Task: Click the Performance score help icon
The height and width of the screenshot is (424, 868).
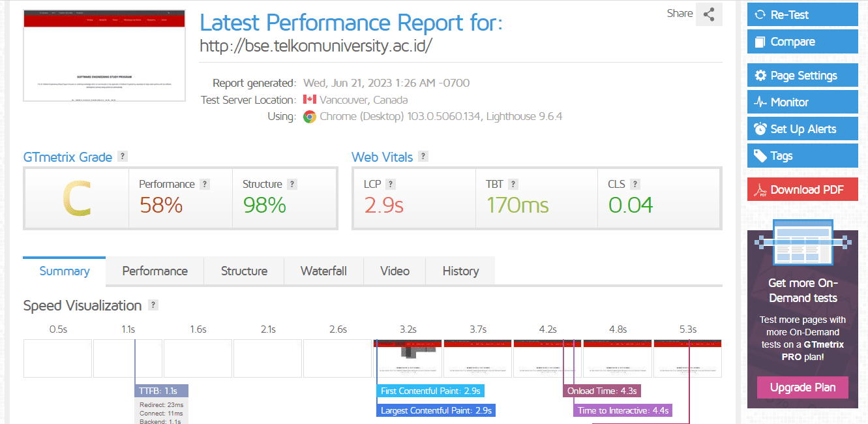Action: [205, 184]
